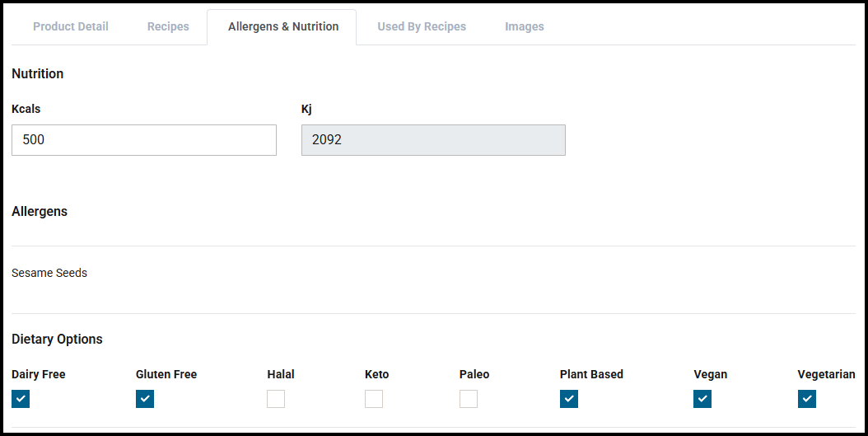Open the Product Detail tab
The image size is (868, 436).
pyautogui.click(x=71, y=26)
